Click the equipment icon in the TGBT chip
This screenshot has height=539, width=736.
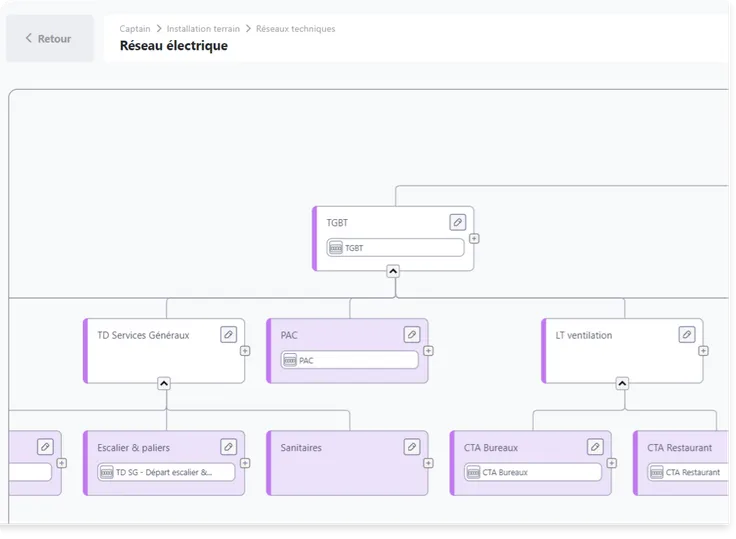tap(336, 248)
